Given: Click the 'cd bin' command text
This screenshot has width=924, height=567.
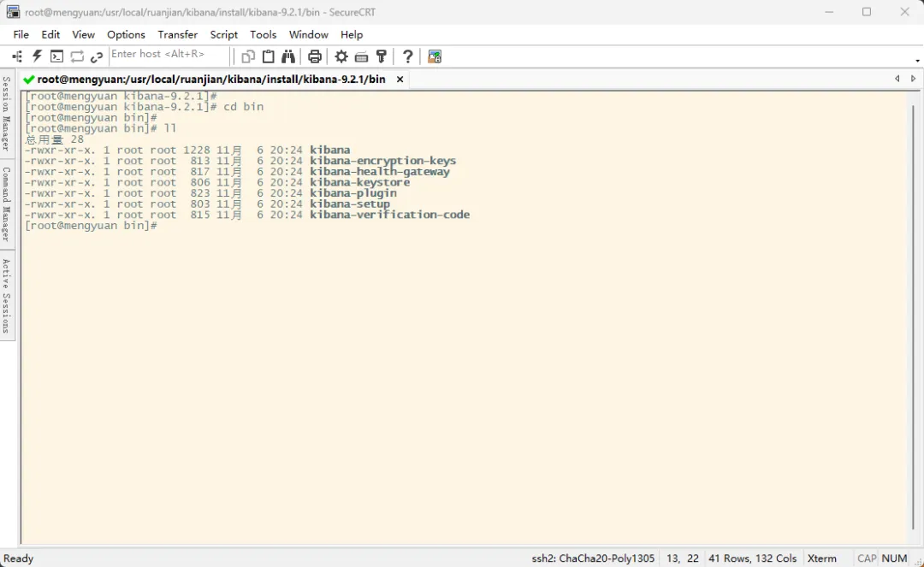Looking at the screenshot, I should pos(243,107).
